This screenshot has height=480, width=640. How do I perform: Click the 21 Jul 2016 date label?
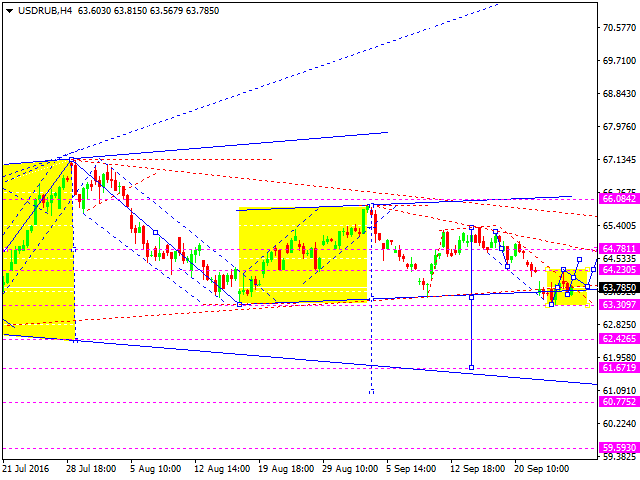(x=26, y=469)
